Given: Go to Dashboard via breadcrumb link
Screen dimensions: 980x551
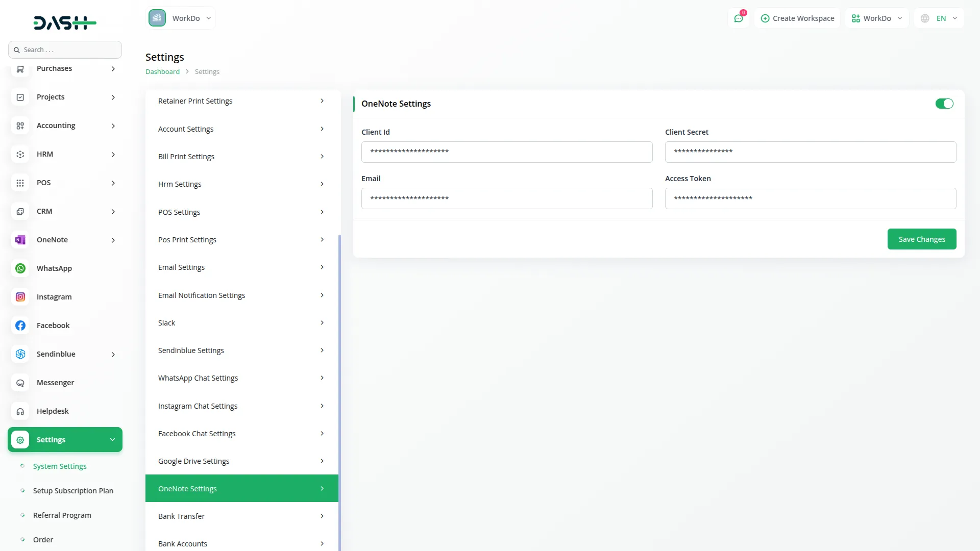Looking at the screenshot, I should pos(162,71).
